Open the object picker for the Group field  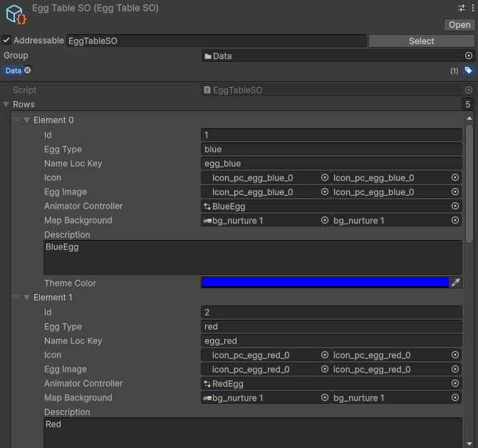point(469,56)
